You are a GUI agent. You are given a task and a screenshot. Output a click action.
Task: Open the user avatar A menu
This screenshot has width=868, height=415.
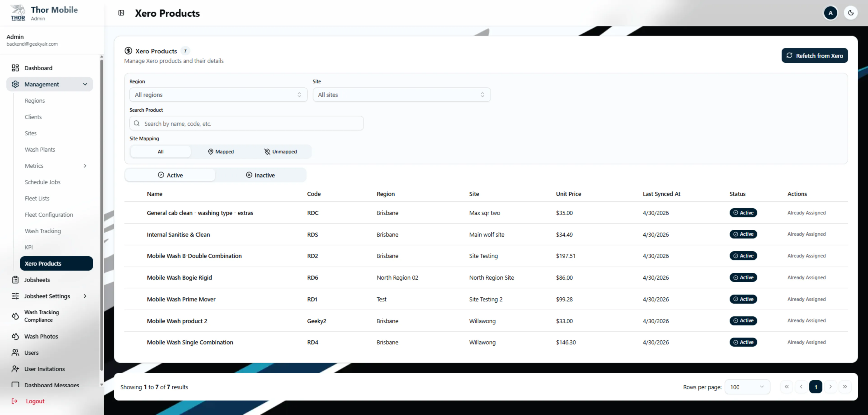click(830, 13)
